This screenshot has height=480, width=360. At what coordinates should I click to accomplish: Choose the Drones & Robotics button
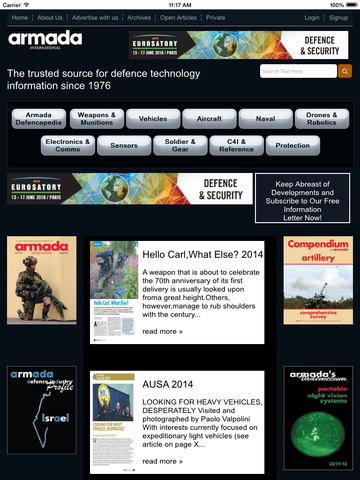(322, 119)
